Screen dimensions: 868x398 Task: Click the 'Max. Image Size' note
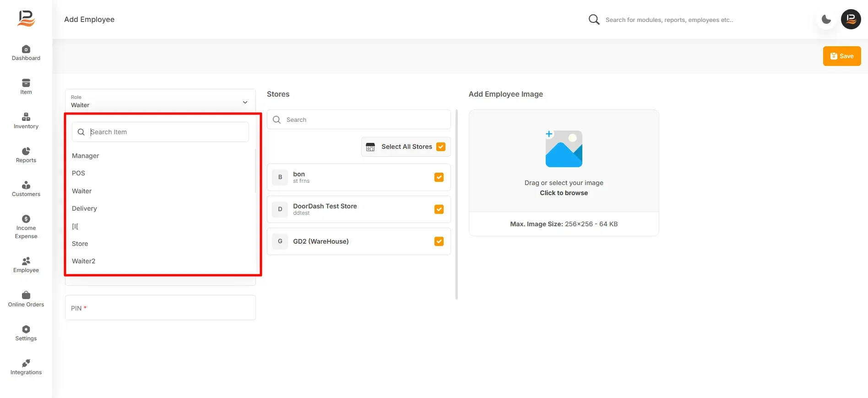564,224
